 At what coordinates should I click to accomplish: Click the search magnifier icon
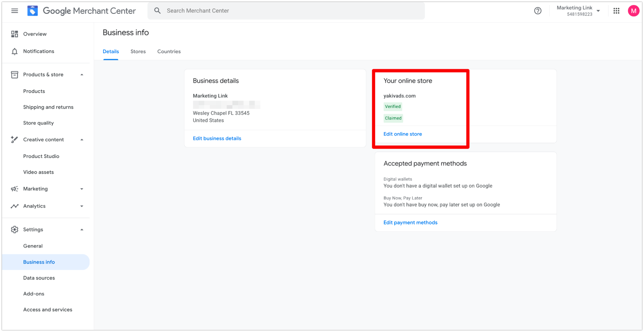pos(157,11)
